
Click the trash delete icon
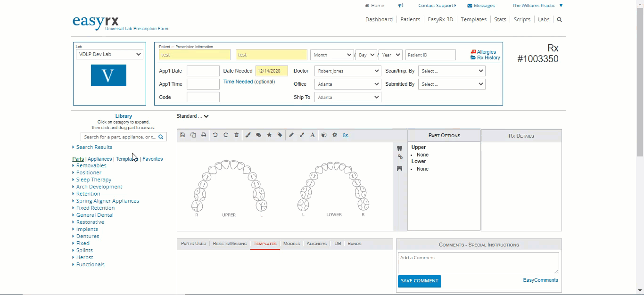(x=237, y=135)
